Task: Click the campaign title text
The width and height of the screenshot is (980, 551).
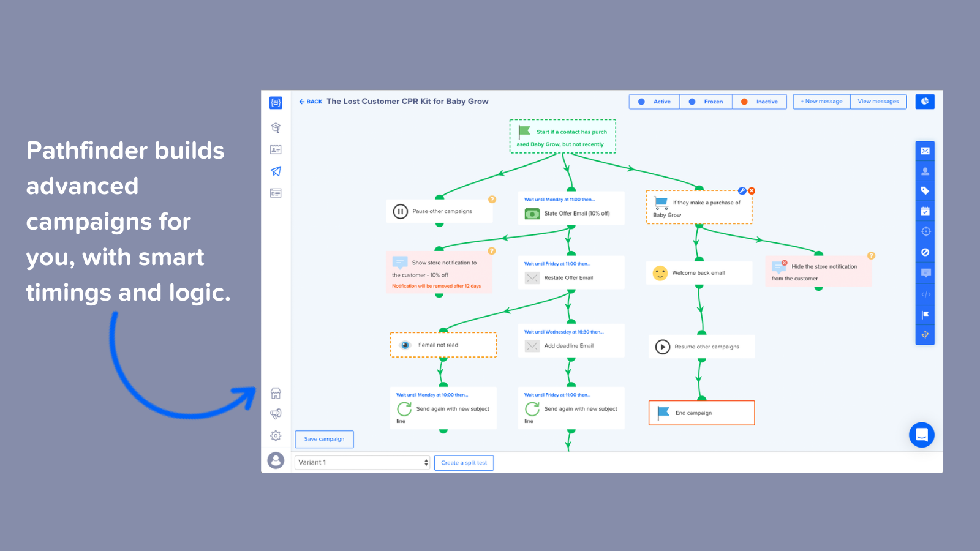Action: point(407,102)
